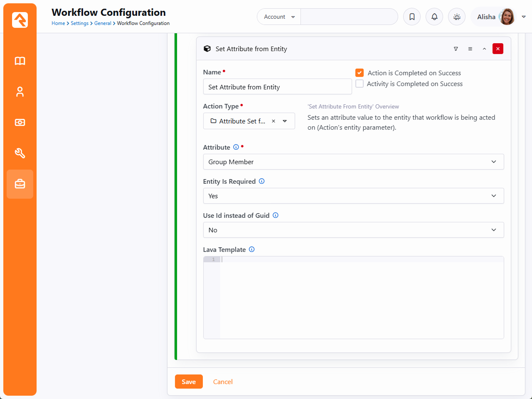Click the Rock logo in the sidebar
Viewport: 532px width, 399px height.
(20, 20)
